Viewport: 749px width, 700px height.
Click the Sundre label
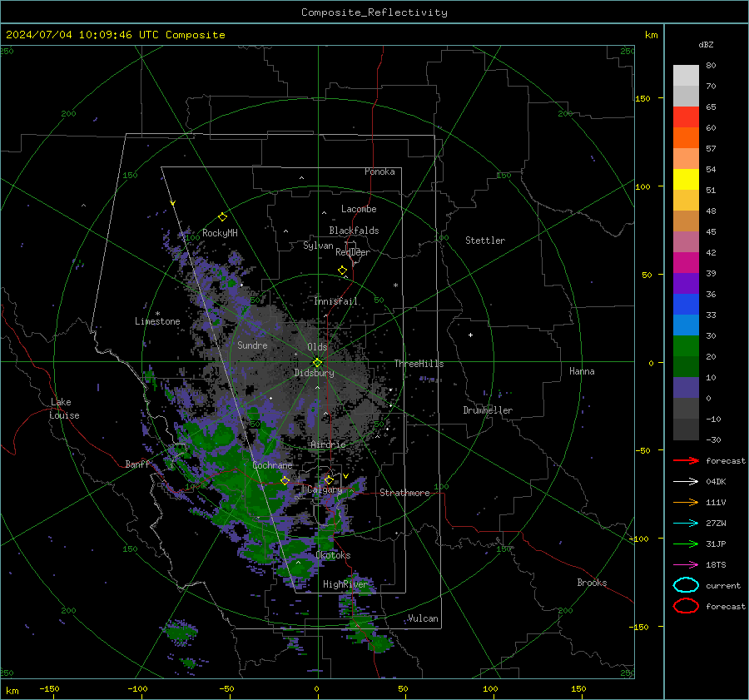tap(252, 345)
